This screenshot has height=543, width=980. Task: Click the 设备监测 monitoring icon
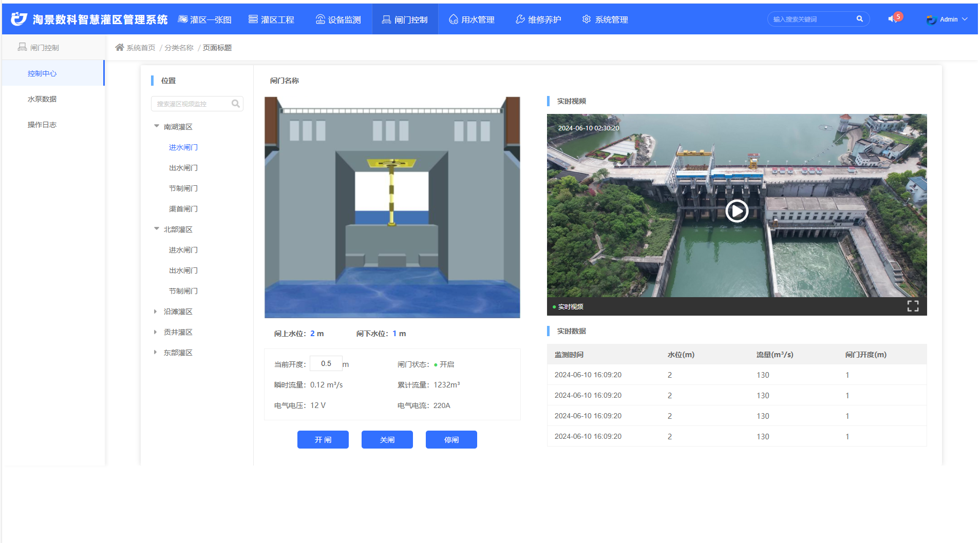(321, 19)
